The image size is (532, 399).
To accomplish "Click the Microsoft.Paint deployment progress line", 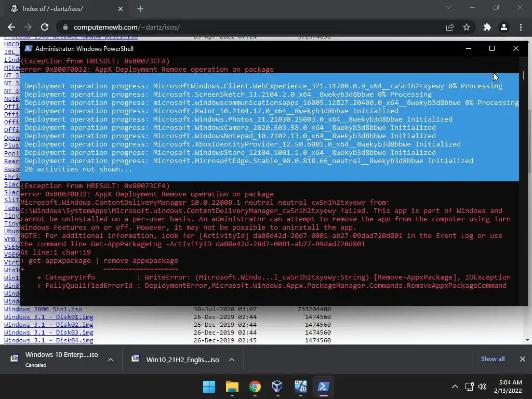I will pos(211,111).
